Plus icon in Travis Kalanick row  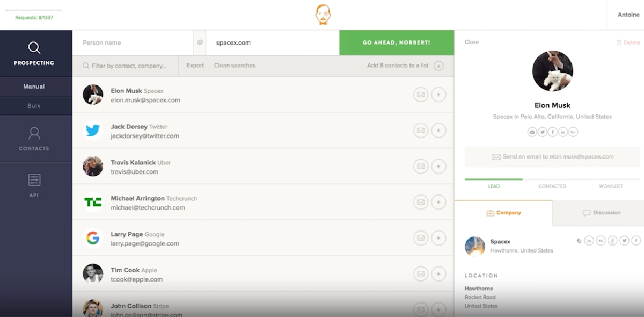tap(438, 167)
